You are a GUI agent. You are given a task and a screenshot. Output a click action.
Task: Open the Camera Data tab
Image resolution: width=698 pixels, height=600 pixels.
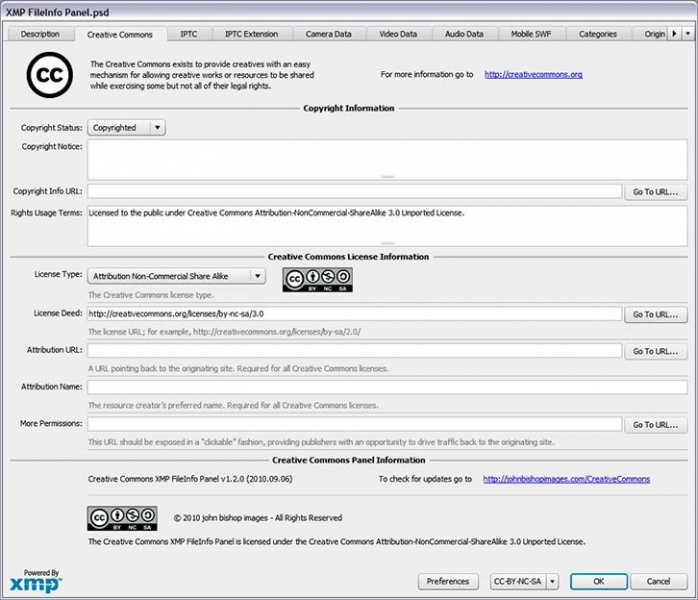[329, 34]
